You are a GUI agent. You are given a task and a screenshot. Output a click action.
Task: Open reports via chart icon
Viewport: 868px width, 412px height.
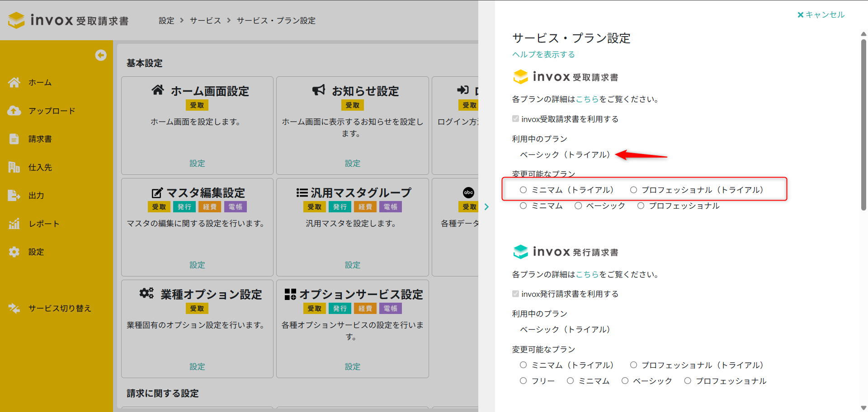[14, 224]
